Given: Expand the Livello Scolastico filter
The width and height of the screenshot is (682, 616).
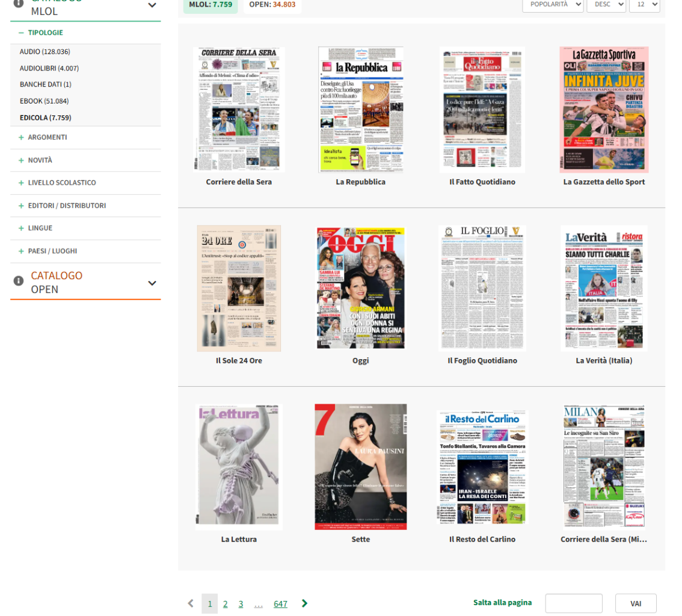Looking at the screenshot, I should 57,183.
